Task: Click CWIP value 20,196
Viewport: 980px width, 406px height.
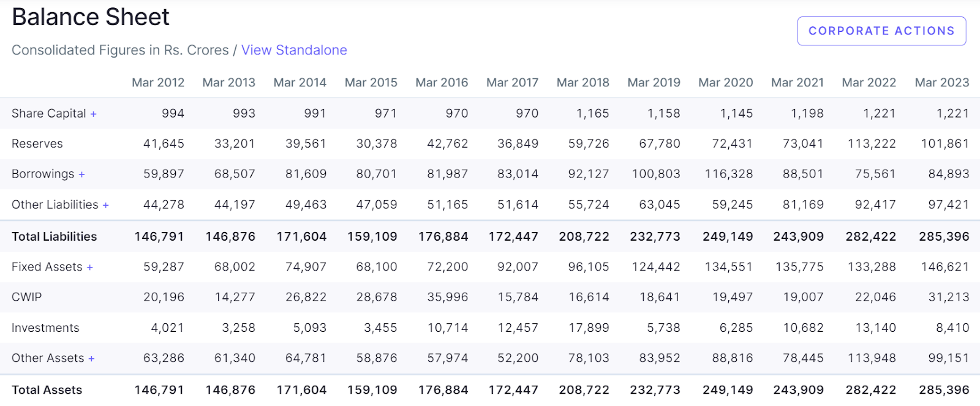Action: pyautogui.click(x=164, y=297)
